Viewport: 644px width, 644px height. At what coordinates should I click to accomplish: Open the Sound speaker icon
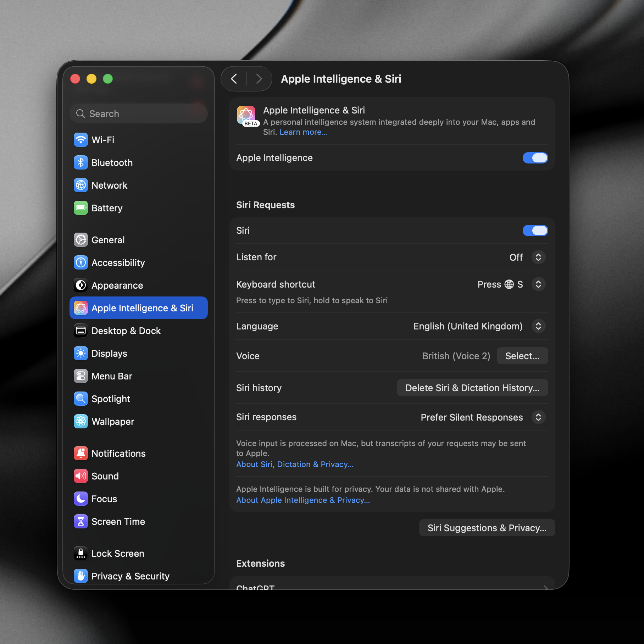tap(81, 476)
